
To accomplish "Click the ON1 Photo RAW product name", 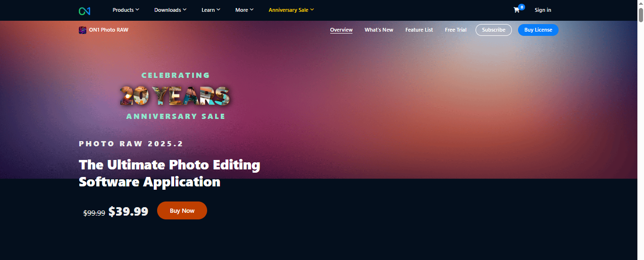I will pos(109,30).
